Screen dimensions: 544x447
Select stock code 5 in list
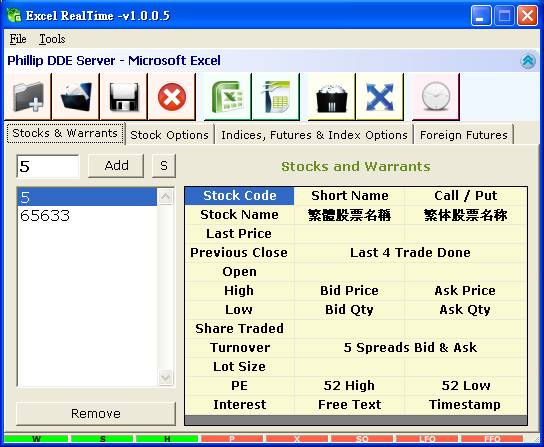87,197
